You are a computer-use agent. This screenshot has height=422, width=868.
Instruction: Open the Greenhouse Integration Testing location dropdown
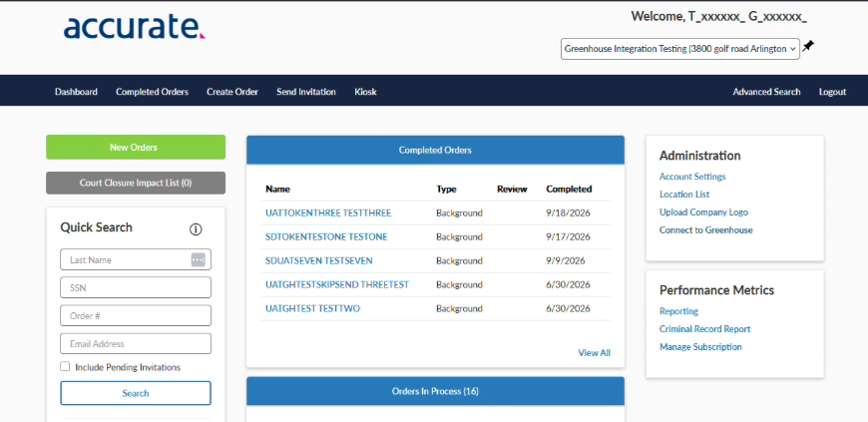pyautogui.click(x=679, y=49)
